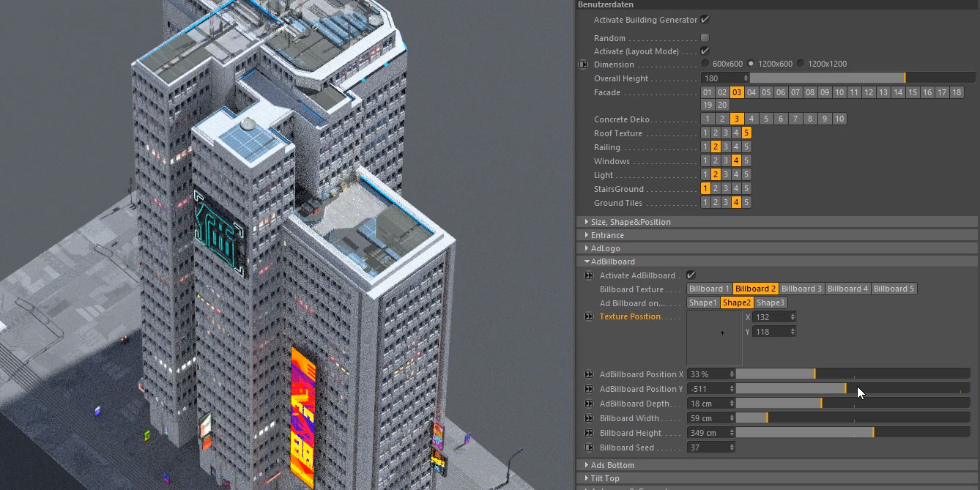Select Billboard 1 texture

710,289
